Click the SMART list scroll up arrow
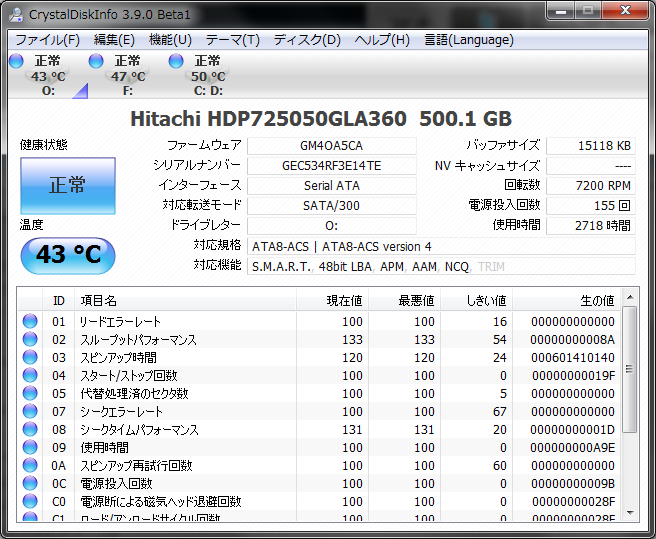Screen dimensions: 656x539 (x=630, y=298)
